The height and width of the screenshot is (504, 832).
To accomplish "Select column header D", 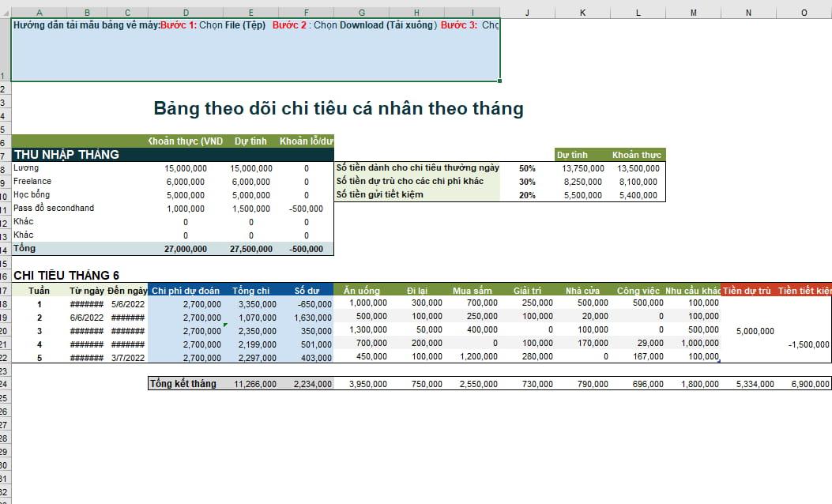I will point(185,12).
